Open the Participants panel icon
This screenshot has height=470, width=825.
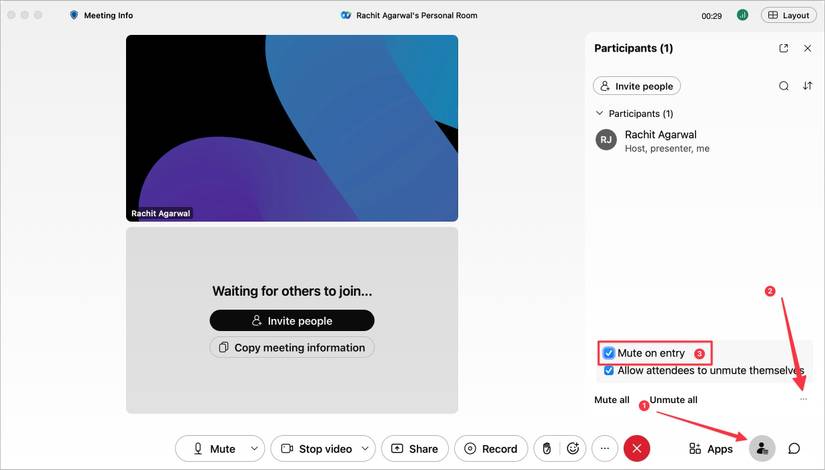(762, 449)
